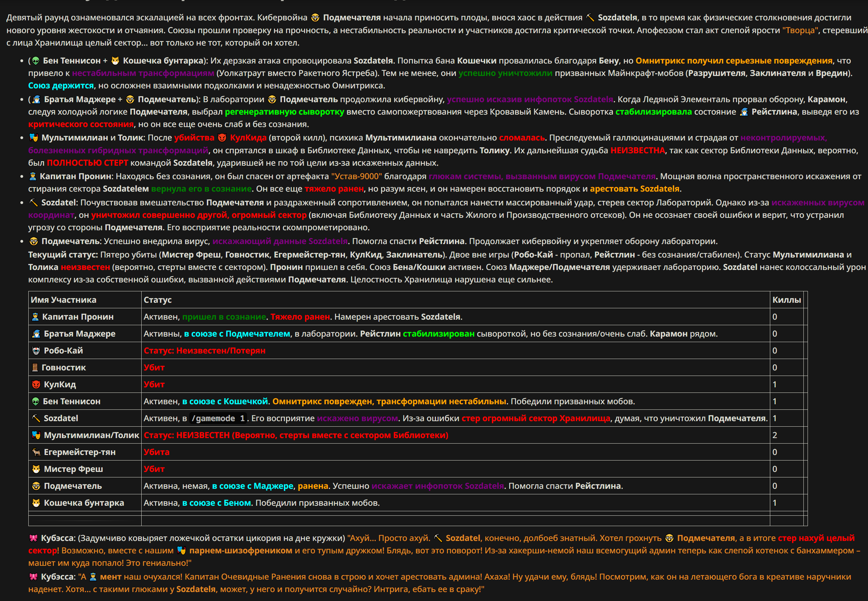Click the alien icon in Бен Теннисон table row
868x601 pixels.
[36, 401]
